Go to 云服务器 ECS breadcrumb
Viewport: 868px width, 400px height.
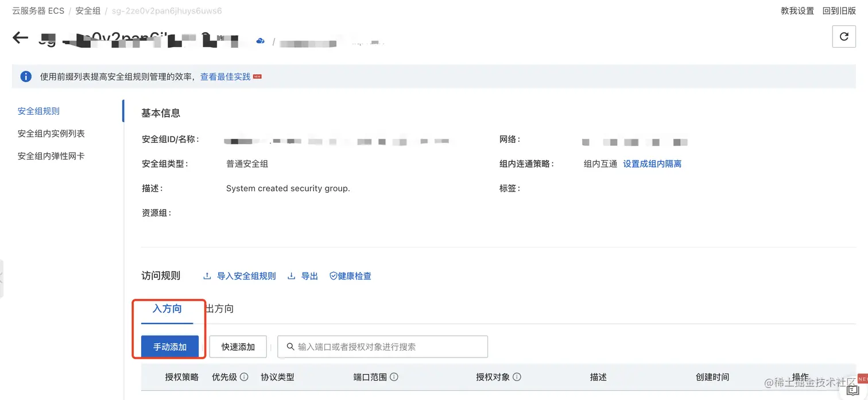[x=38, y=11]
